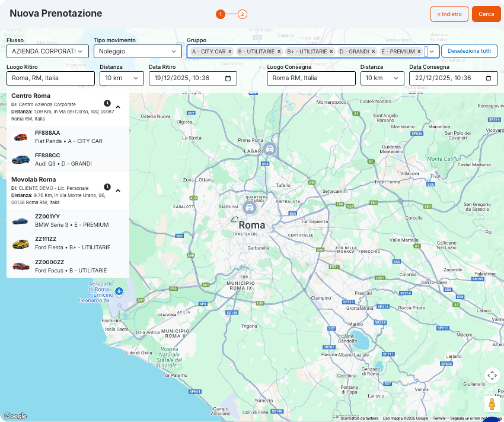504x422 pixels.
Task: Remove the D - GRANDI group tag
Action: click(x=374, y=52)
